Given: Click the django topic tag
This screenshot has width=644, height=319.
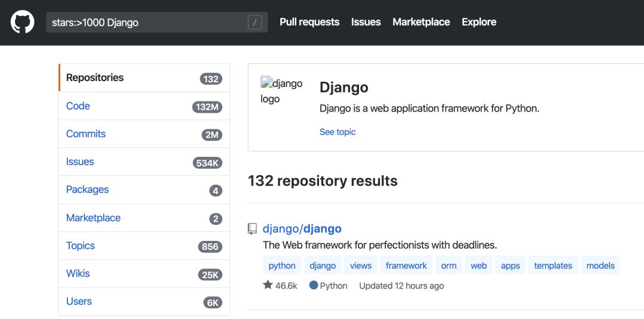Looking at the screenshot, I should pos(323,265).
